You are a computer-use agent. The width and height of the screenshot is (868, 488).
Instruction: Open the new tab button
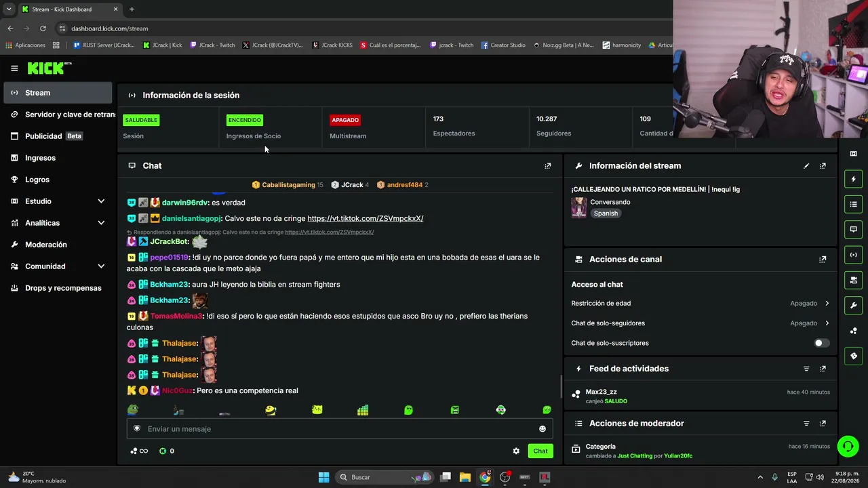(132, 9)
